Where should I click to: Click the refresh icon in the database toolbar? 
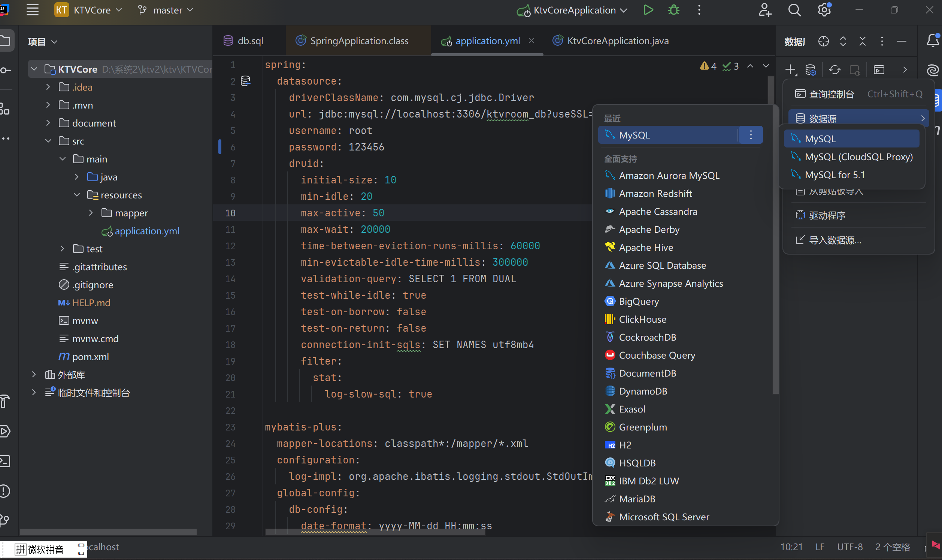click(835, 70)
